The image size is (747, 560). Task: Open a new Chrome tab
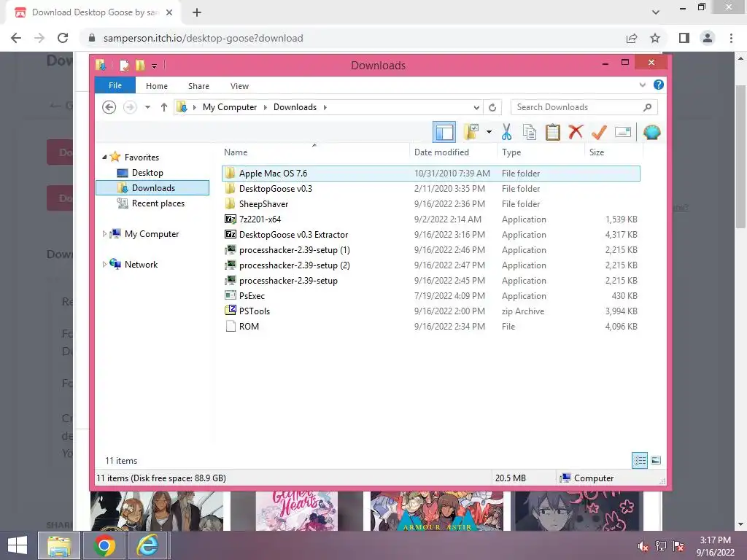pyautogui.click(x=197, y=12)
